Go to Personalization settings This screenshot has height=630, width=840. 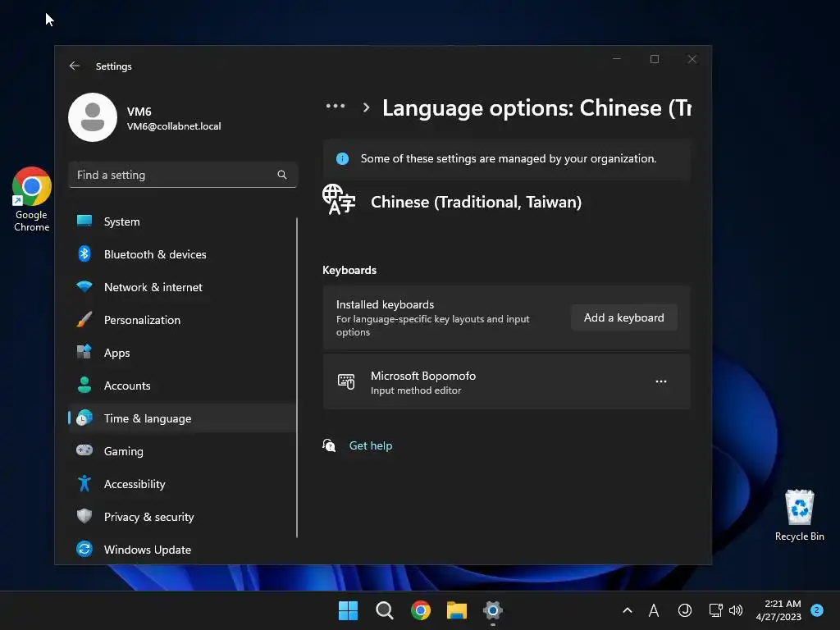182,320
